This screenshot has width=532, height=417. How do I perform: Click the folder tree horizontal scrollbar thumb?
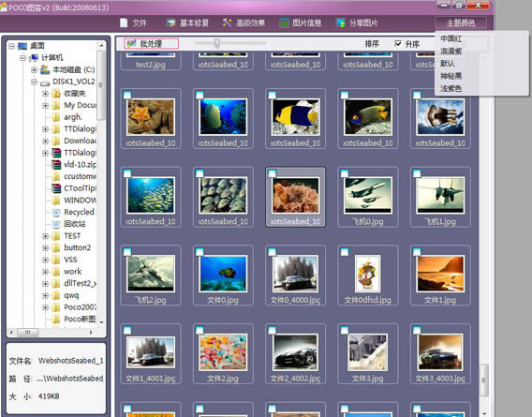click(28, 332)
